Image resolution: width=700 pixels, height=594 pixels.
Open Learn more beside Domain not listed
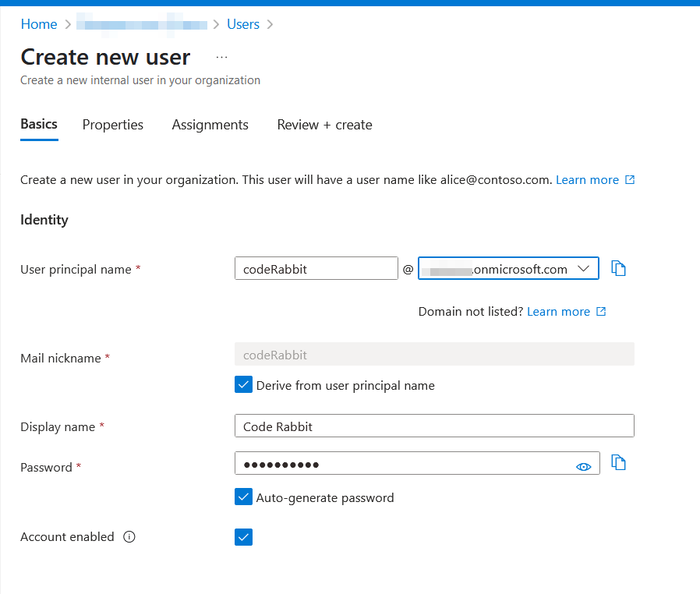(x=567, y=312)
